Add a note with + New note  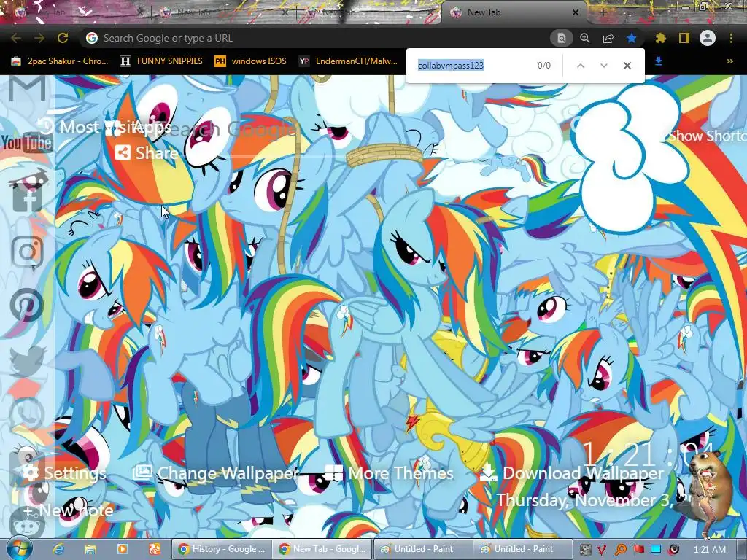click(68, 510)
